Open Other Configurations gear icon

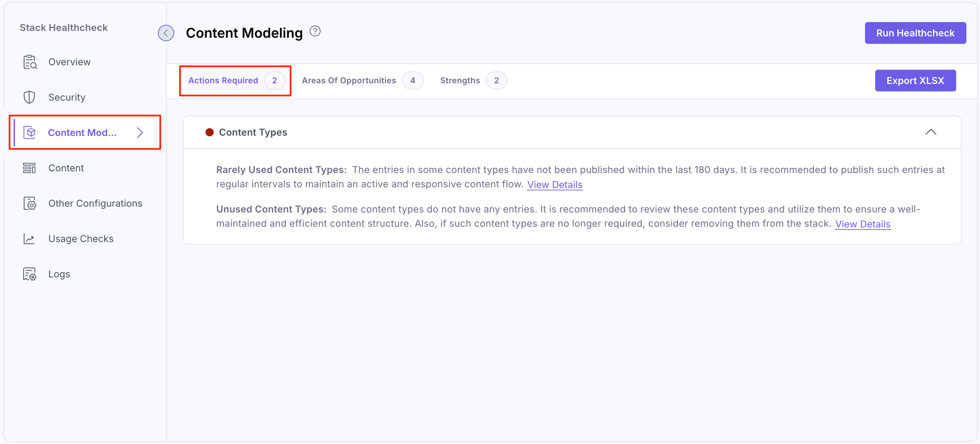(30, 203)
